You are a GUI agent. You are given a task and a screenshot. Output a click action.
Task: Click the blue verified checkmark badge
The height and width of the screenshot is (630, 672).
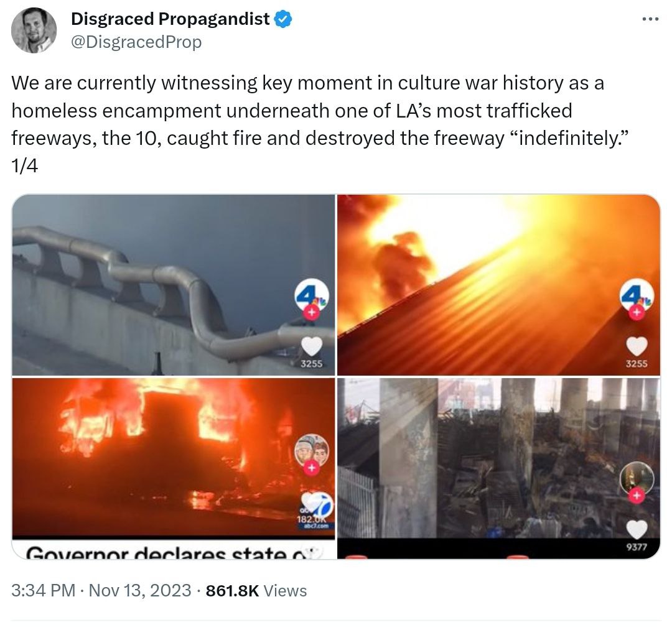tap(283, 19)
